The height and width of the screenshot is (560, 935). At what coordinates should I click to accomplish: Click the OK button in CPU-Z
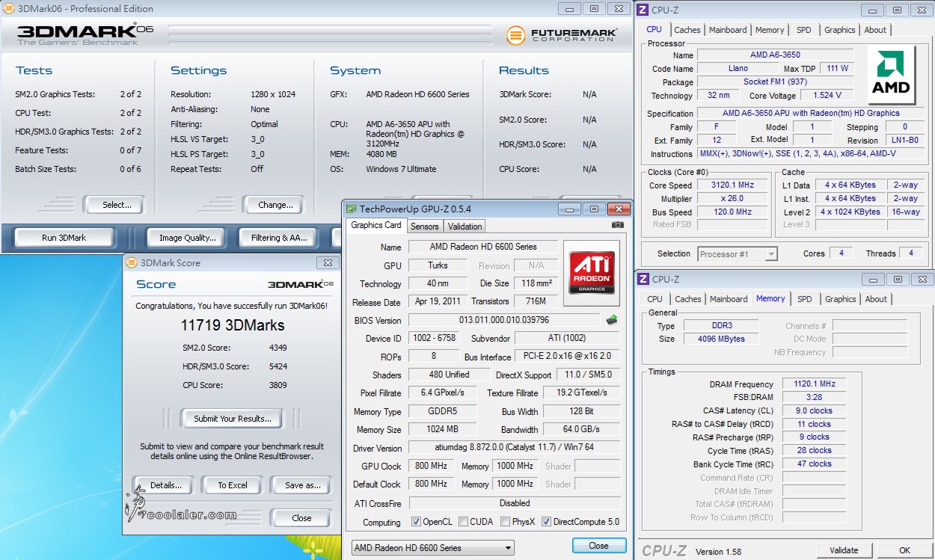pyautogui.click(x=904, y=550)
